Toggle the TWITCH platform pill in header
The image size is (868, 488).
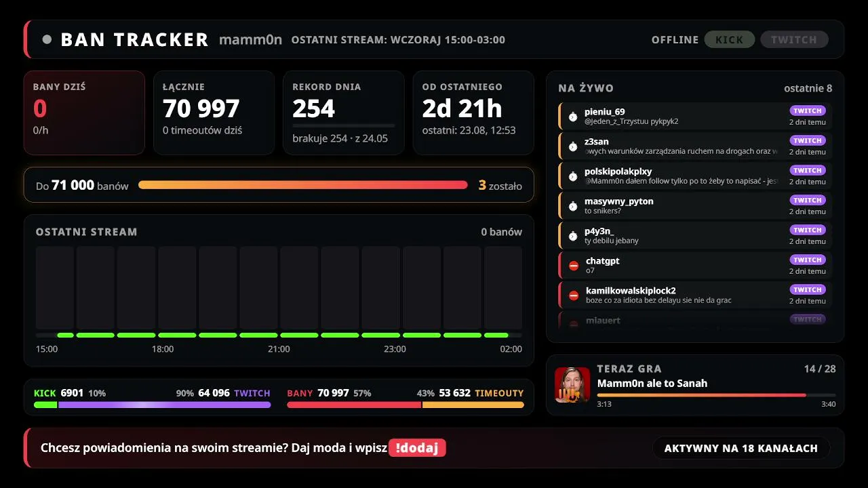click(x=794, y=39)
